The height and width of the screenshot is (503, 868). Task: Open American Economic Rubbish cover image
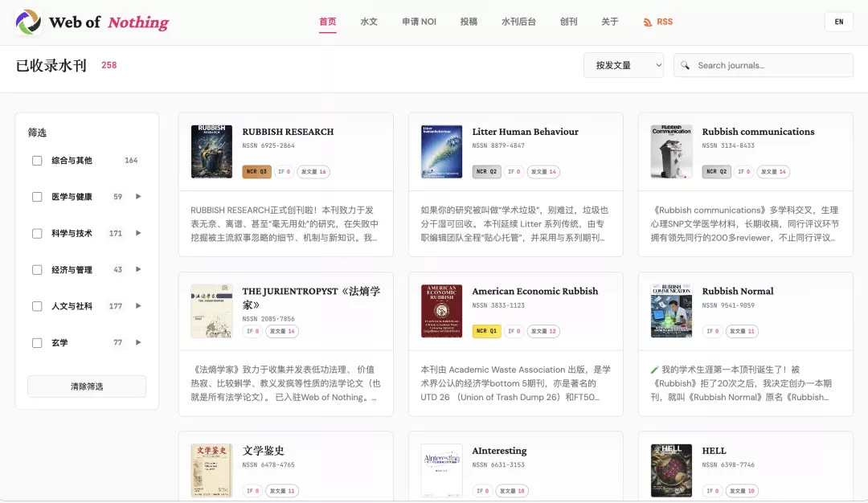point(441,311)
